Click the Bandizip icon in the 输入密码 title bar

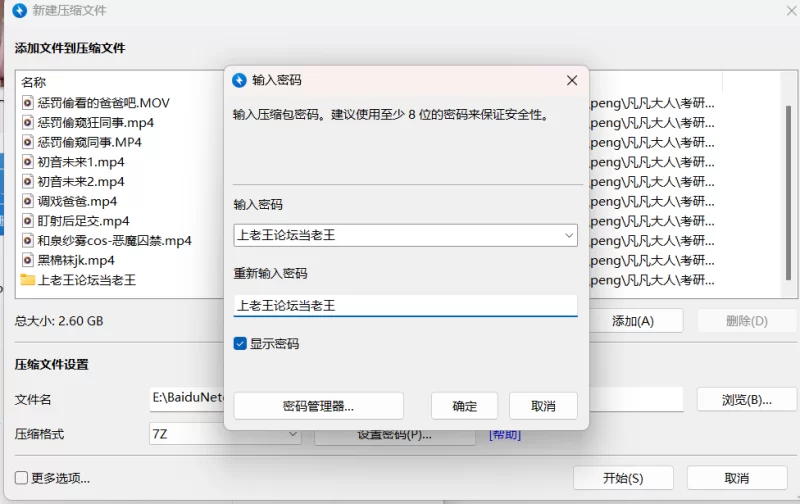(239, 80)
